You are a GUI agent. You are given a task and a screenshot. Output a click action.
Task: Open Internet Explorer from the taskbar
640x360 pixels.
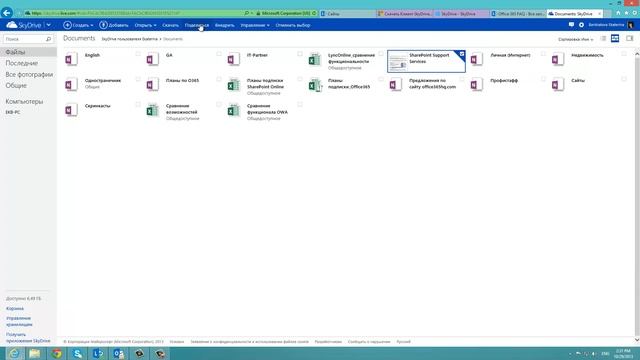click(x=14, y=353)
